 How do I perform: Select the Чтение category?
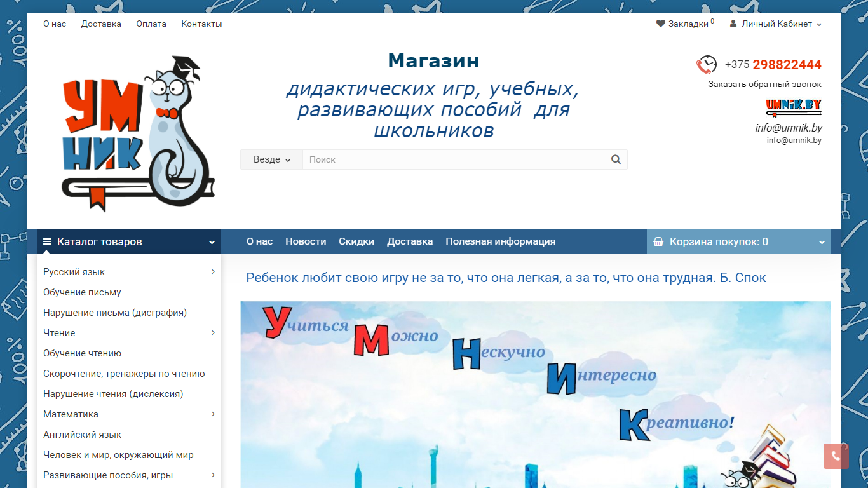[59, 333]
